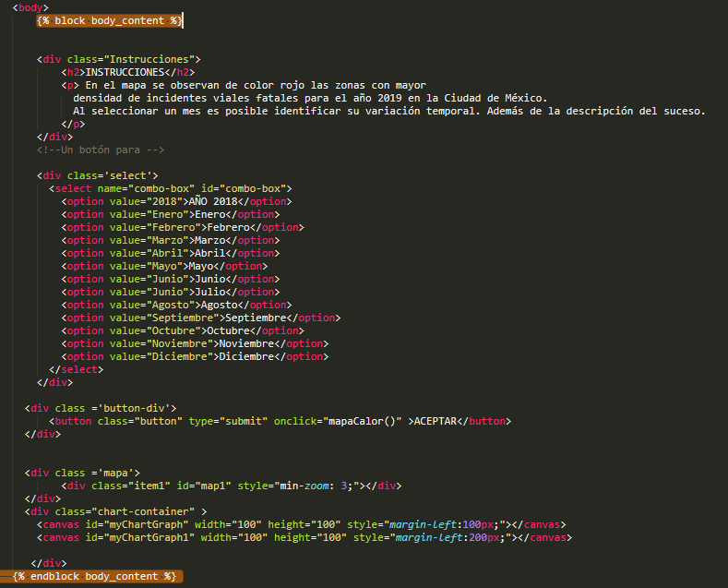The width and height of the screenshot is (728, 588).
Task: Click the Instrucciones div class line
Action: coord(118,59)
